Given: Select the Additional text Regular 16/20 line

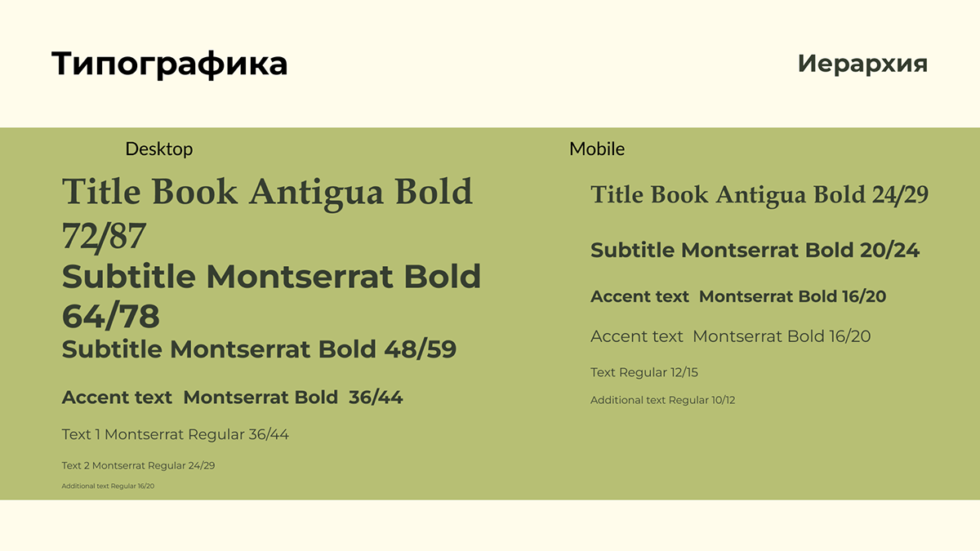Looking at the screenshot, I should 108,486.
